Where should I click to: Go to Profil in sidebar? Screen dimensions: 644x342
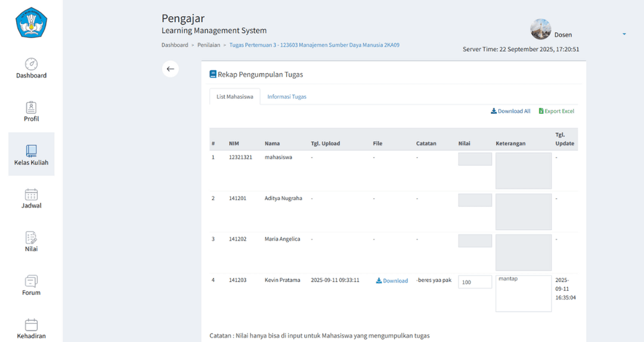tap(31, 108)
